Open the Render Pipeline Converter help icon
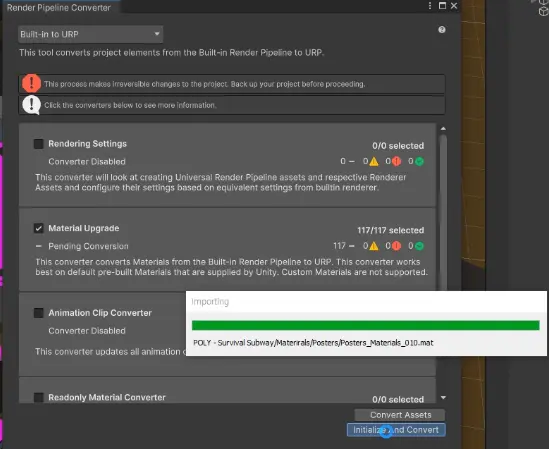 (x=442, y=30)
